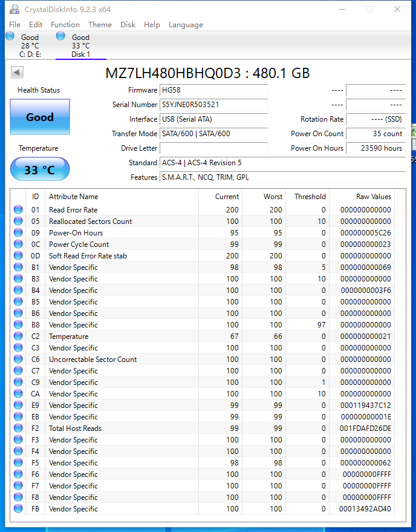Open the Language menu
Screen dimensions: 416x532
(186, 25)
